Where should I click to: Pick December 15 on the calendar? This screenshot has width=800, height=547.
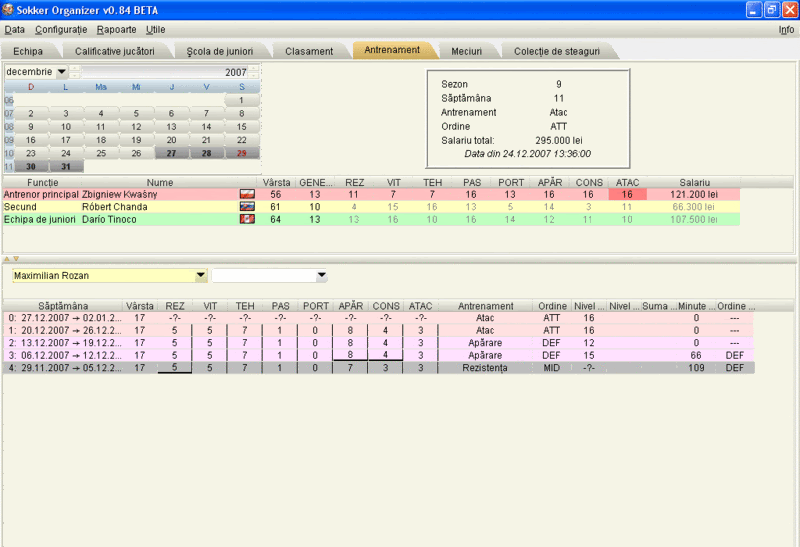pyautogui.click(x=241, y=127)
